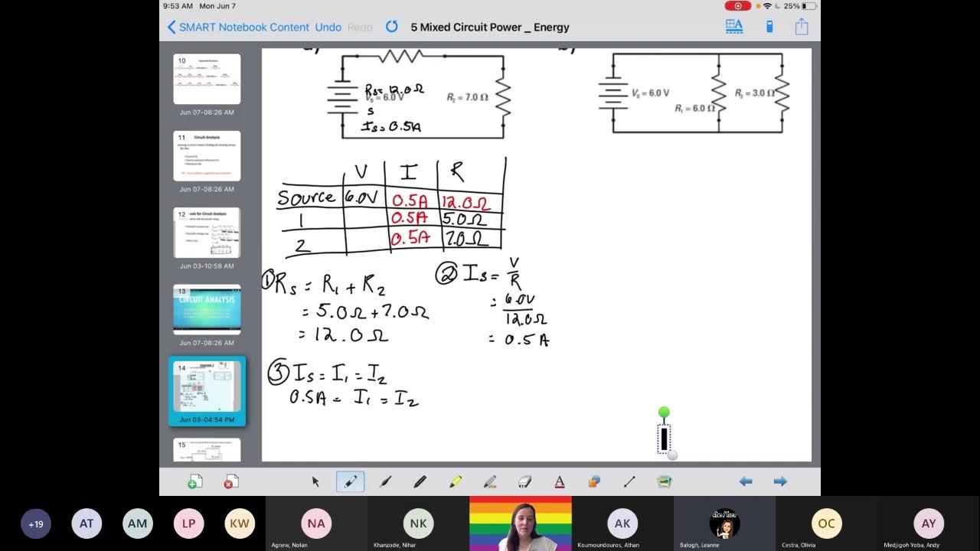The image size is (980, 551).
Task: Click the +19 participants bubble
Action: [x=36, y=524]
